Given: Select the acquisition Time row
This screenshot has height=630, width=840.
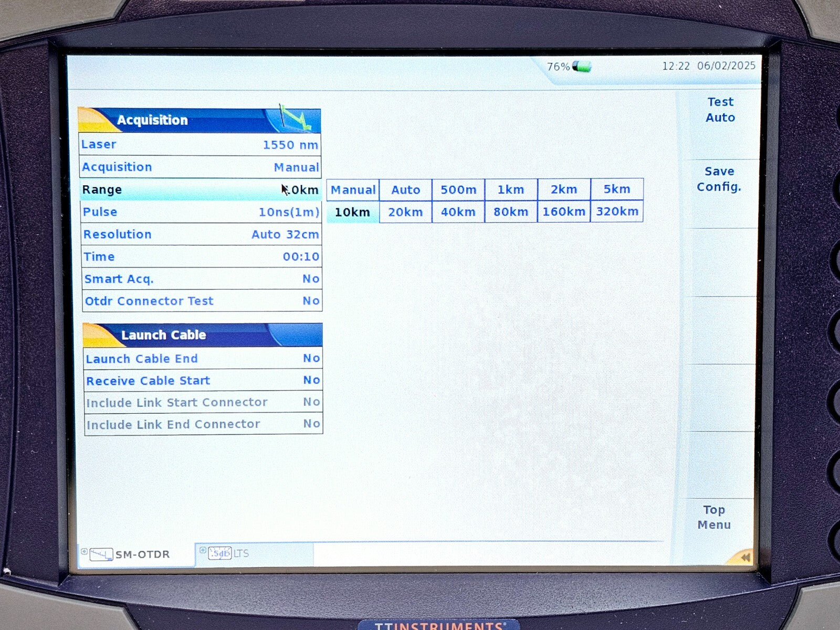Looking at the screenshot, I should [x=202, y=257].
